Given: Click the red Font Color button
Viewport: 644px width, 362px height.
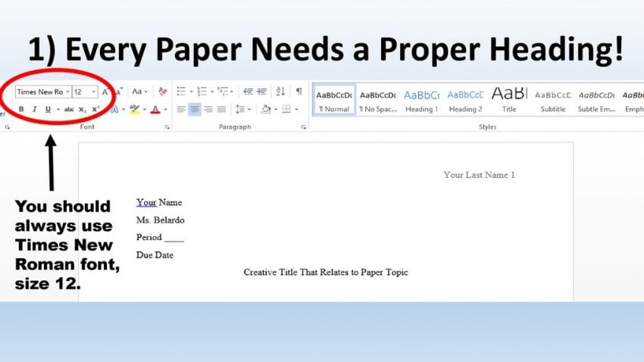Looking at the screenshot, I should coord(155,110).
